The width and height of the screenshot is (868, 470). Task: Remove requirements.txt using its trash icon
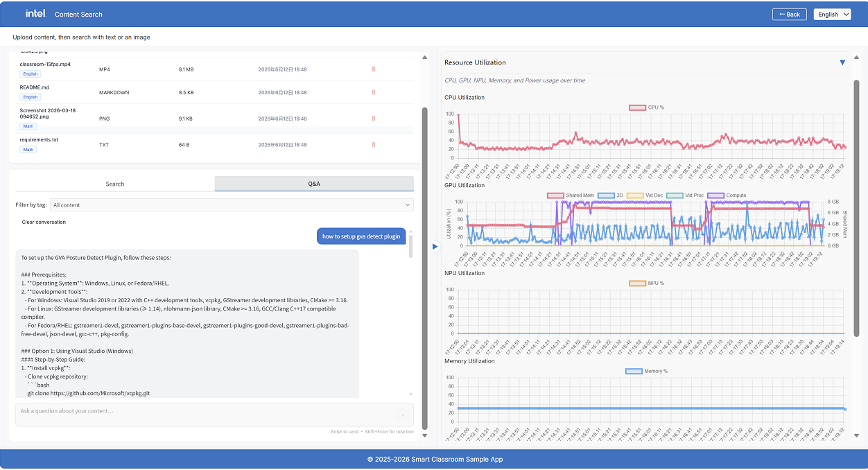click(x=373, y=145)
